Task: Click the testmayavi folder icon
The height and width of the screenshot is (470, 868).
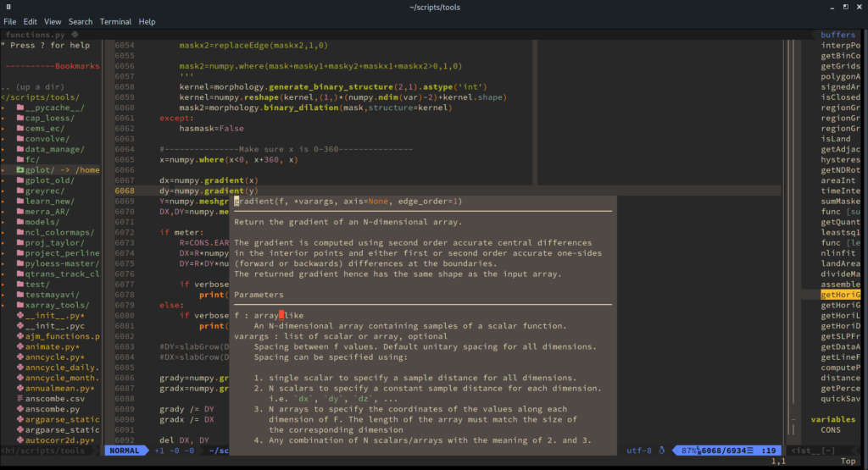Action: [x=20, y=295]
